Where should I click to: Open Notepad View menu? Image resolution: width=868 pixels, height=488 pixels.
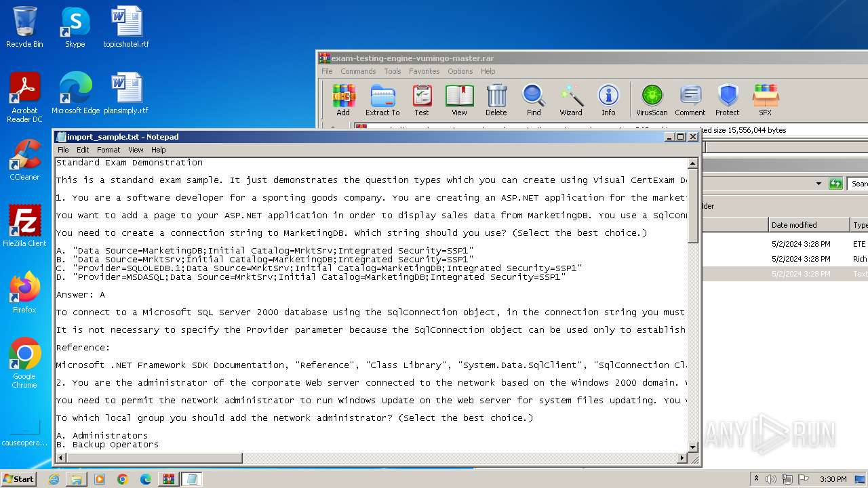click(136, 150)
